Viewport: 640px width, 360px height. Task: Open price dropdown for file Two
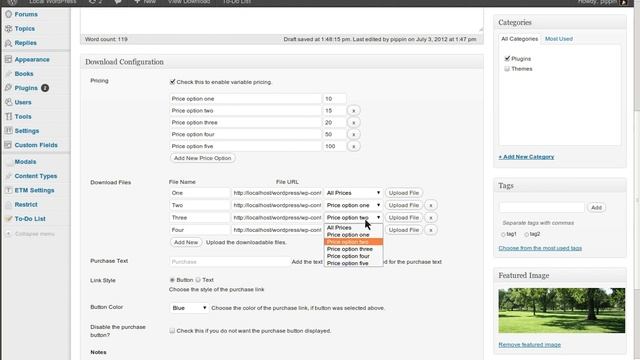pyautogui.click(x=353, y=205)
